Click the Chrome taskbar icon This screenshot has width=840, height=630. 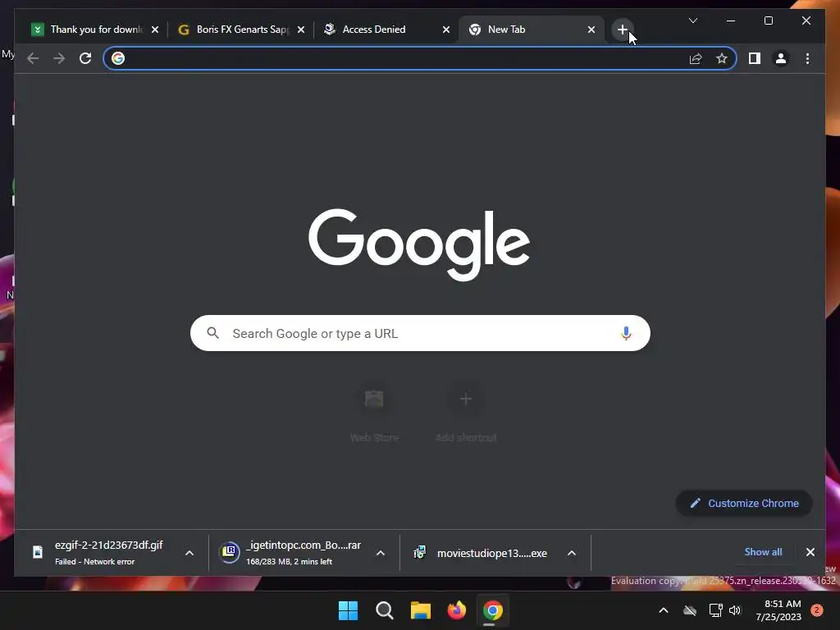pyautogui.click(x=493, y=610)
